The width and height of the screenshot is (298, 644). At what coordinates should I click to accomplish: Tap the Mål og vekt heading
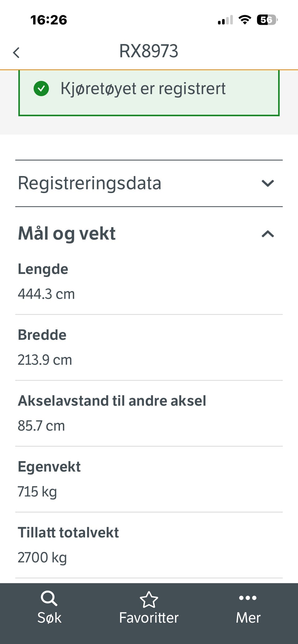pyautogui.click(x=67, y=233)
